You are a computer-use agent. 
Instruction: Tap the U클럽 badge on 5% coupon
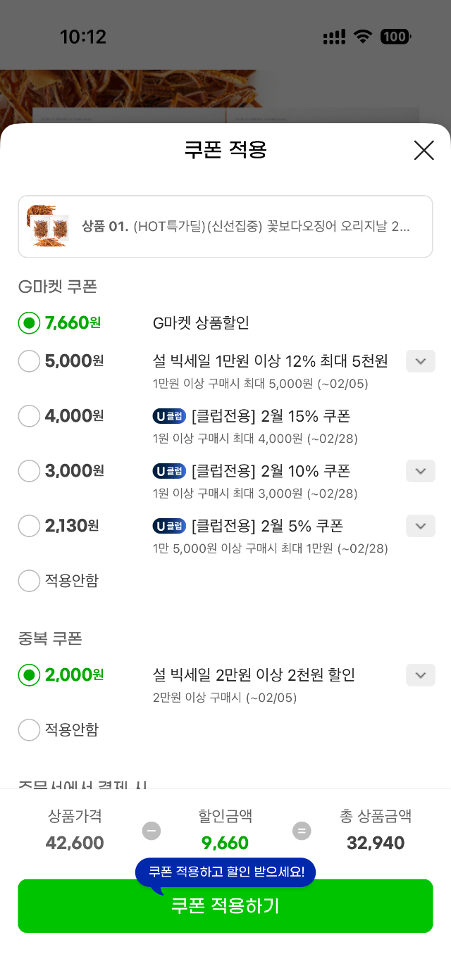[x=169, y=526]
